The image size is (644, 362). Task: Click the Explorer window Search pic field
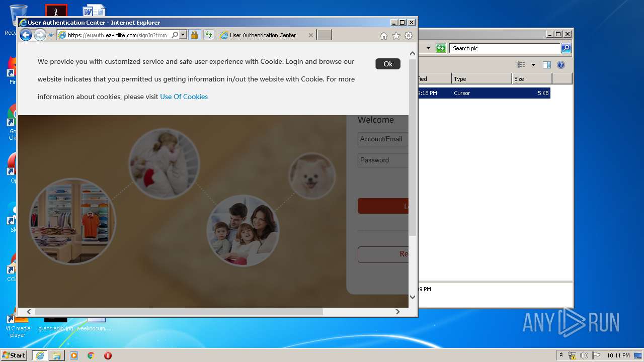(505, 48)
